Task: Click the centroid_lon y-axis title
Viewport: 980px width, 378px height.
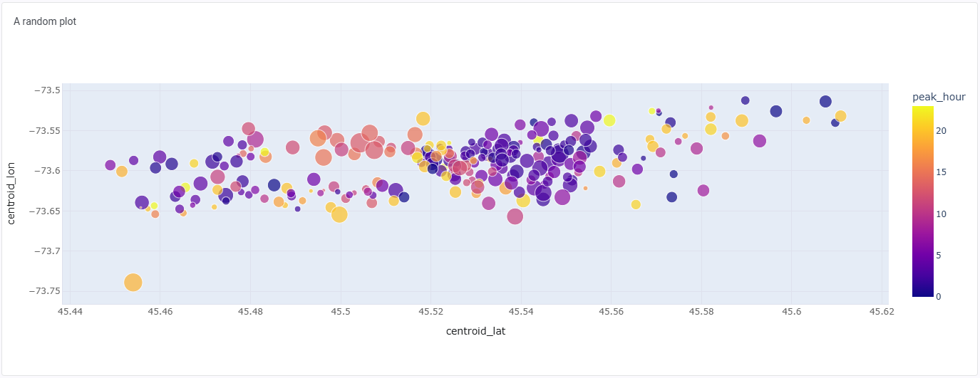Action: coord(11,191)
